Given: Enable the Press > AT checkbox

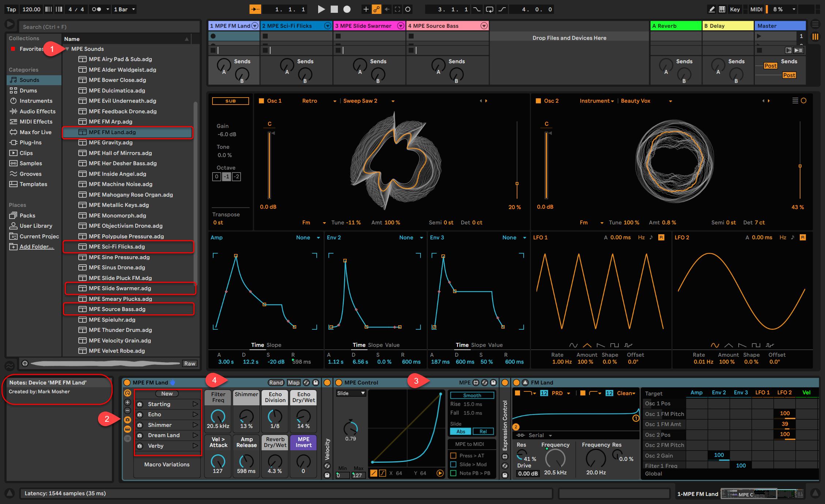Looking at the screenshot, I should point(453,455).
